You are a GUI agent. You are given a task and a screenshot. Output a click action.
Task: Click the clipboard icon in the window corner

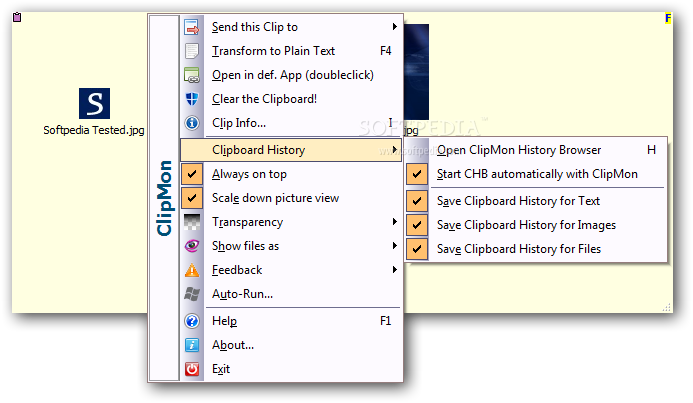coord(17,17)
